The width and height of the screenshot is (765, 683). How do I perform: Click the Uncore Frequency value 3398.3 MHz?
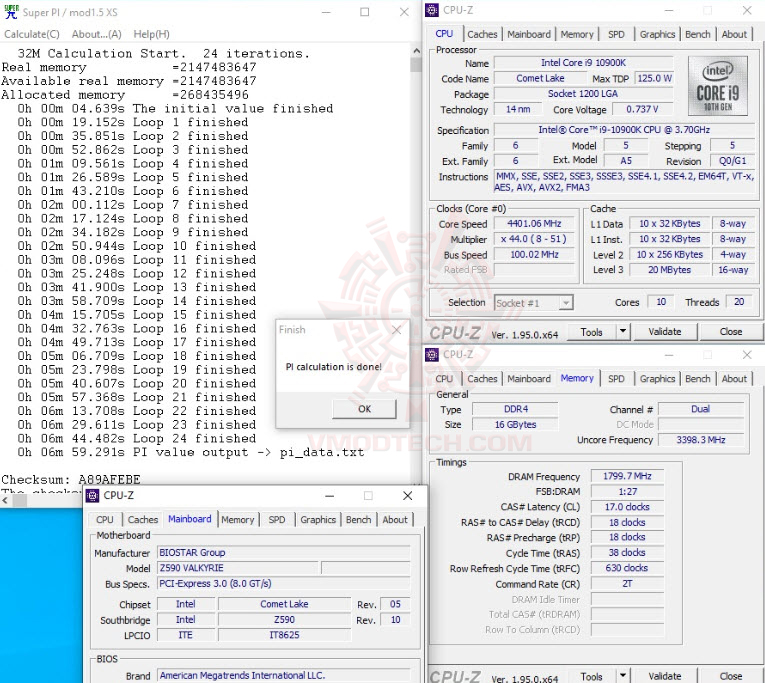[x=701, y=440]
